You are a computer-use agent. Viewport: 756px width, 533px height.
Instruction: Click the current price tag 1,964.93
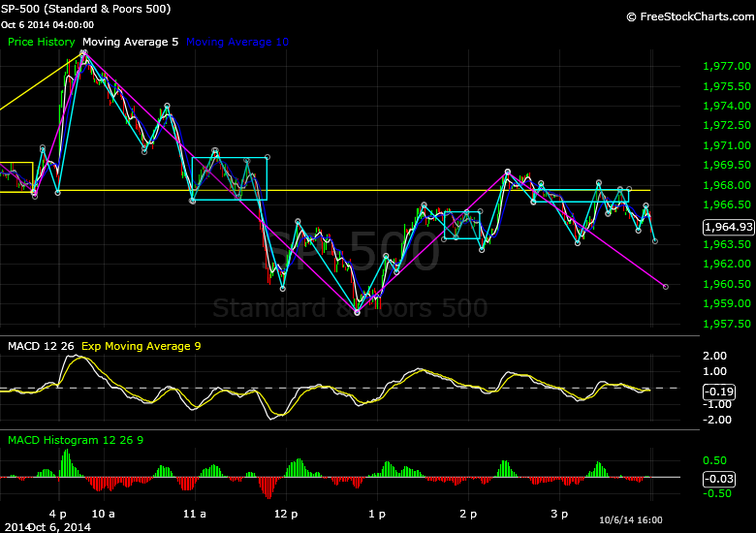726,228
